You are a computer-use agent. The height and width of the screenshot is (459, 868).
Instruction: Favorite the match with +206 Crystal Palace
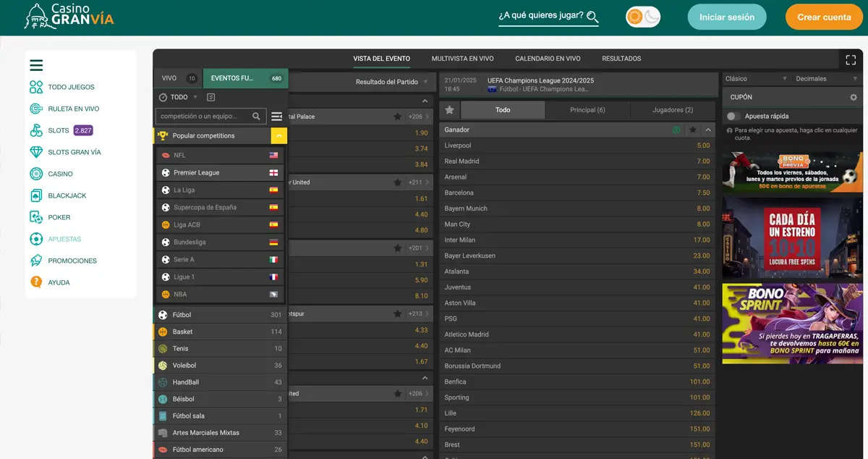pos(397,117)
